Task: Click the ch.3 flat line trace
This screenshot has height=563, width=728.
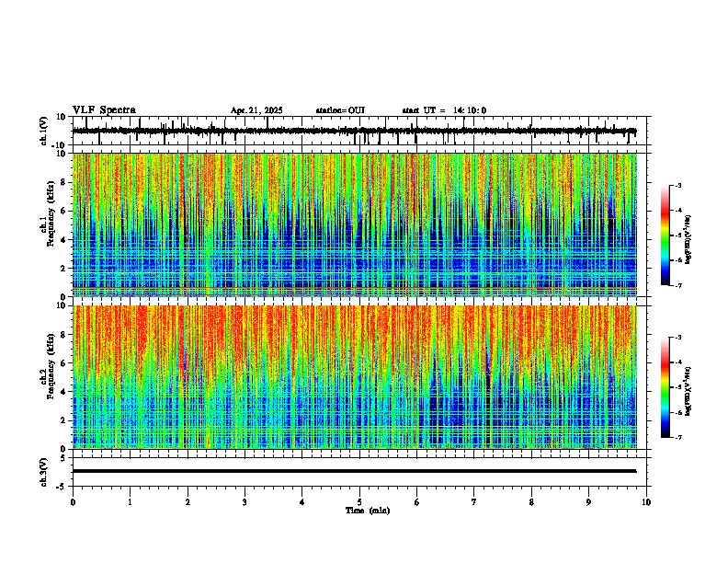Action: 354,471
